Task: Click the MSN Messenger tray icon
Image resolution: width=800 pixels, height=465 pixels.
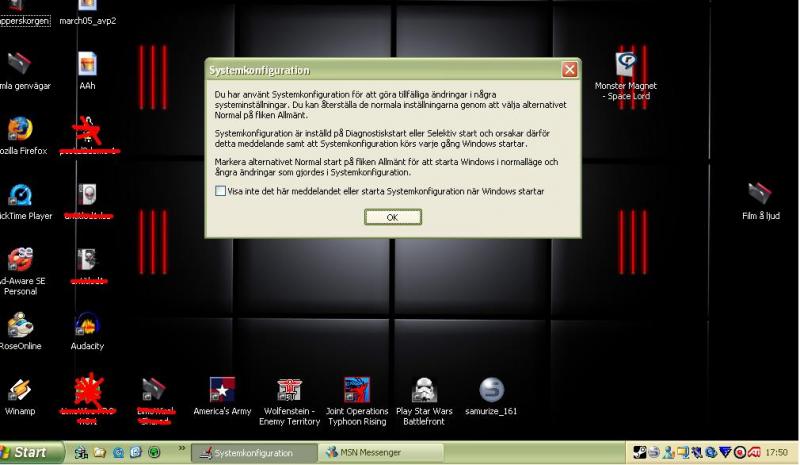Action: [668, 452]
